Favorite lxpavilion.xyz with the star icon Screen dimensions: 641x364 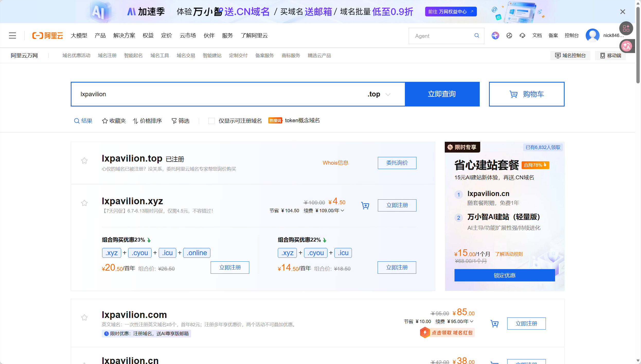tap(84, 203)
